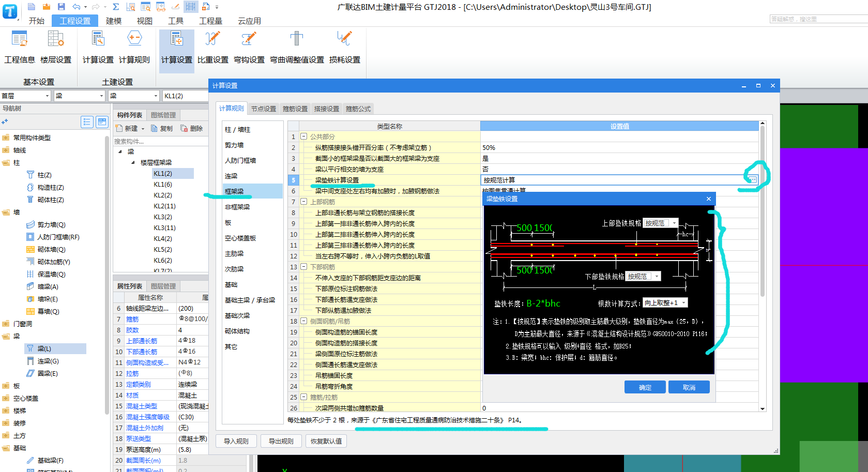Open the 新建 dropdown arrow
The height and width of the screenshot is (472, 868).
143,129
